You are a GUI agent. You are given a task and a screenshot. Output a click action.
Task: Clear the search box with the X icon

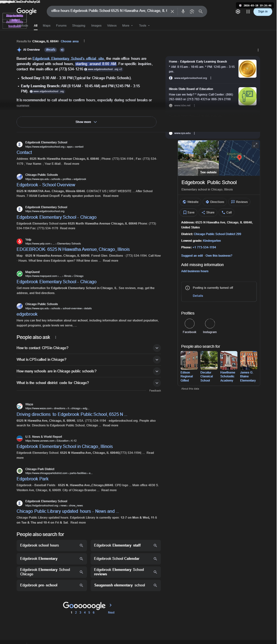[172, 11]
